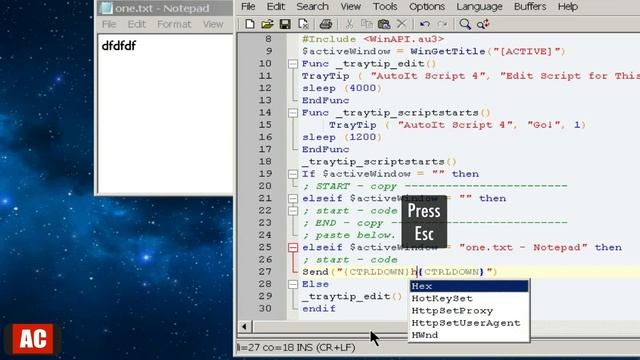Open the Tools menu

click(385, 7)
